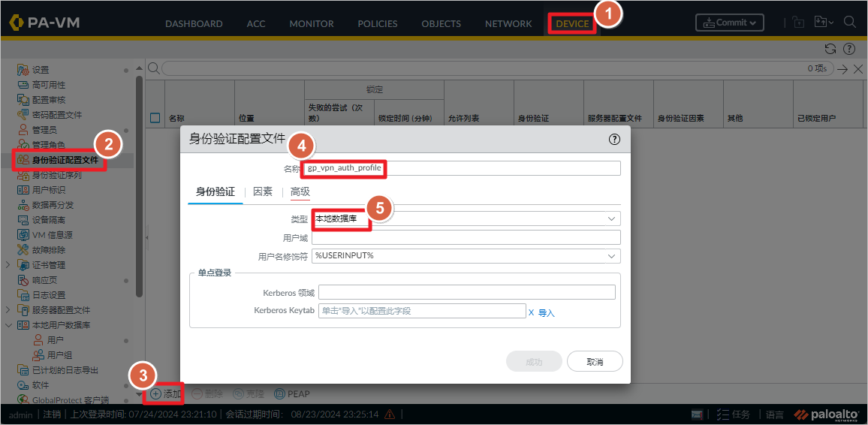Open 数据再分发 in the sidebar

(x=53, y=205)
